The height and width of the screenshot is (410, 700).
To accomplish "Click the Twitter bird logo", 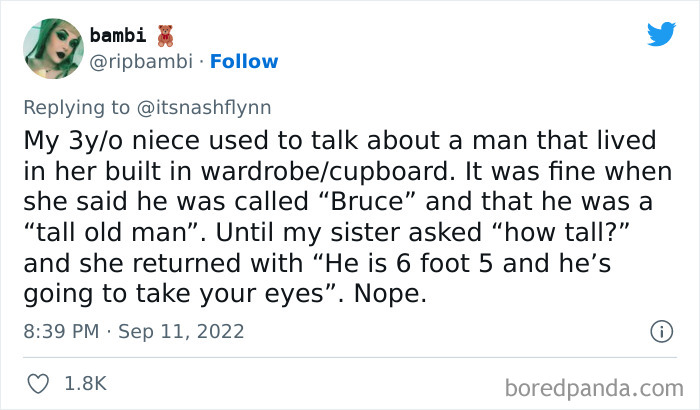I will point(661,35).
